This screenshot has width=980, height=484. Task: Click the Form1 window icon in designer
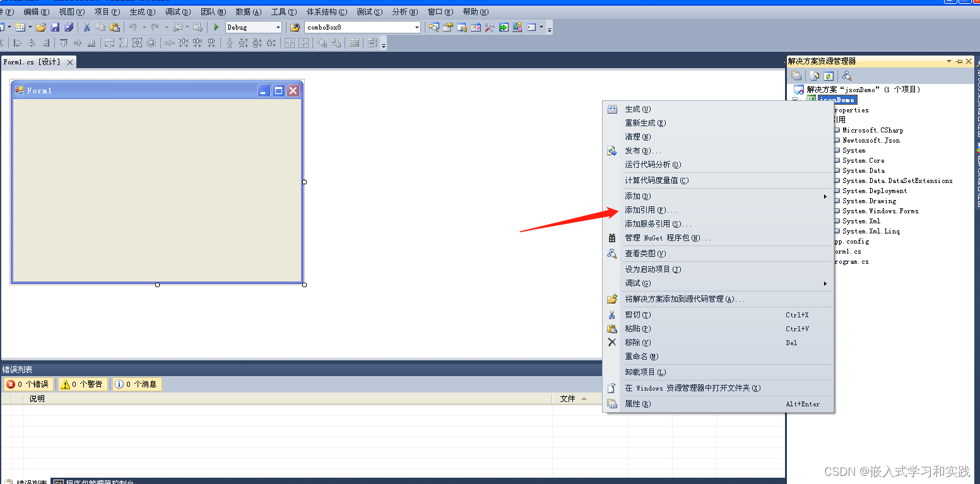[19, 90]
